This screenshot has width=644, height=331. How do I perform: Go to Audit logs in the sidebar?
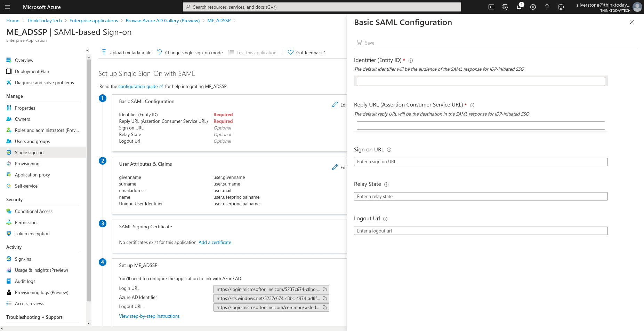pyautogui.click(x=25, y=281)
